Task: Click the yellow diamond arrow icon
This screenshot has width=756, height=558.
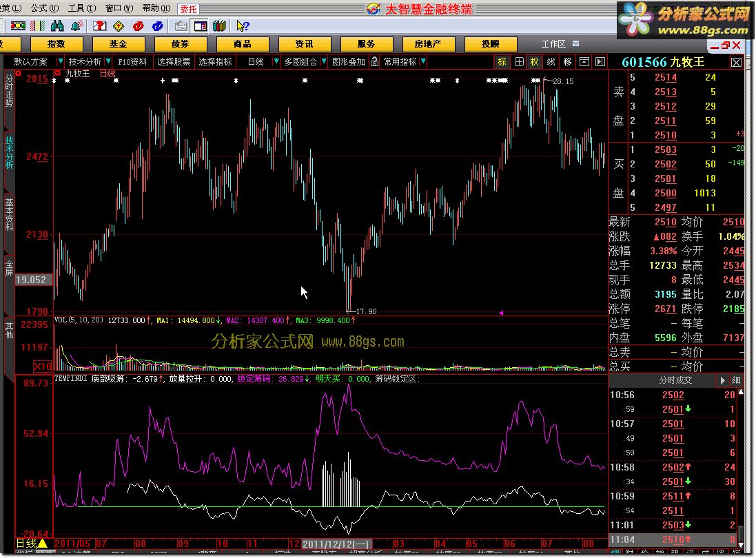Action: (119, 25)
